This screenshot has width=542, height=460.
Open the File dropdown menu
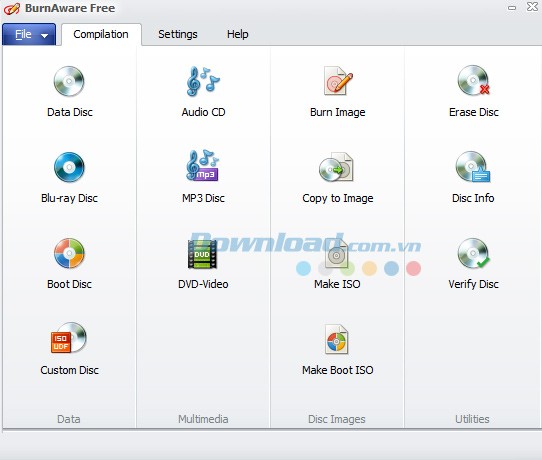pyautogui.click(x=29, y=34)
